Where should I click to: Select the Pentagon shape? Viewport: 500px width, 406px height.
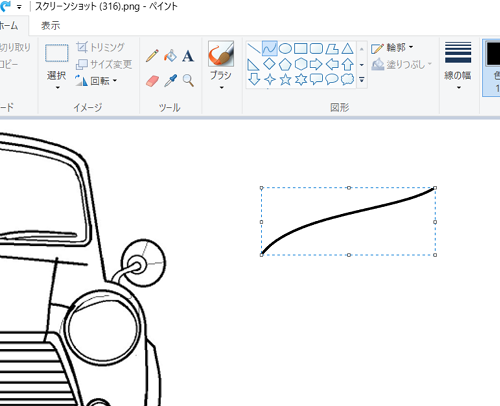pyautogui.click(x=285, y=64)
